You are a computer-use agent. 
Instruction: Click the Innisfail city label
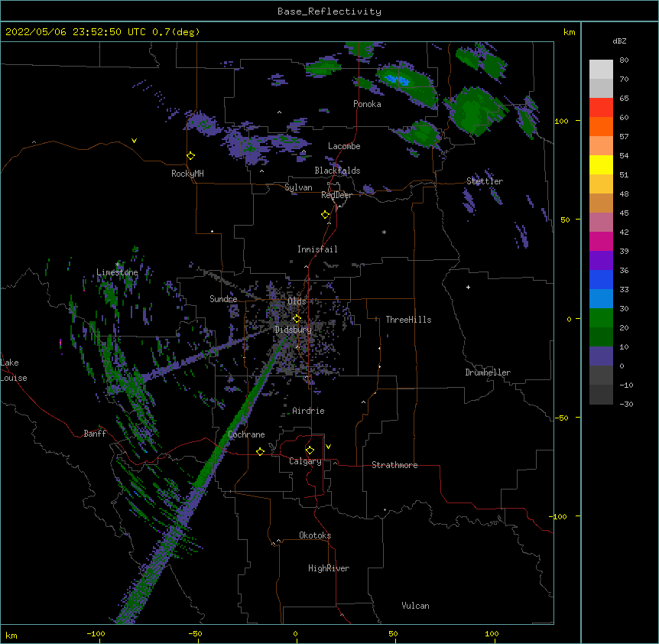(317, 249)
